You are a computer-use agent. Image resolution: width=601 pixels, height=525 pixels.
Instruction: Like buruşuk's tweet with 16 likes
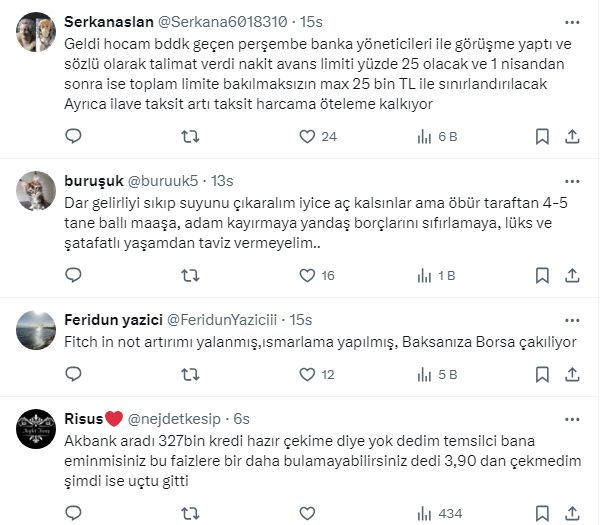click(302, 275)
